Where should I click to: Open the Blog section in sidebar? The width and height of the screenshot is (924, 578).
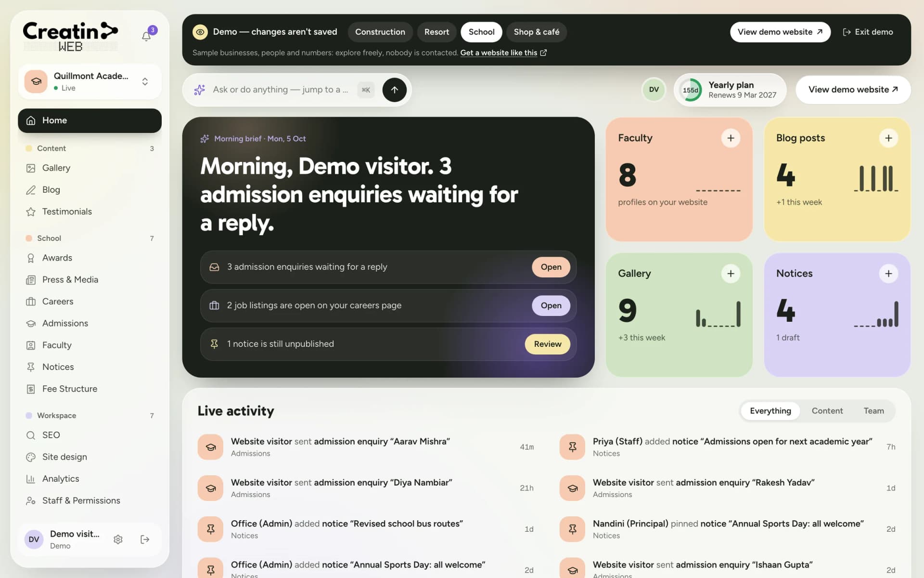[x=90, y=190]
